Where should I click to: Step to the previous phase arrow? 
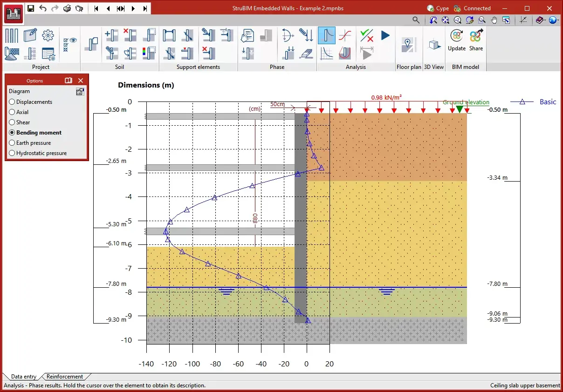click(x=109, y=8)
